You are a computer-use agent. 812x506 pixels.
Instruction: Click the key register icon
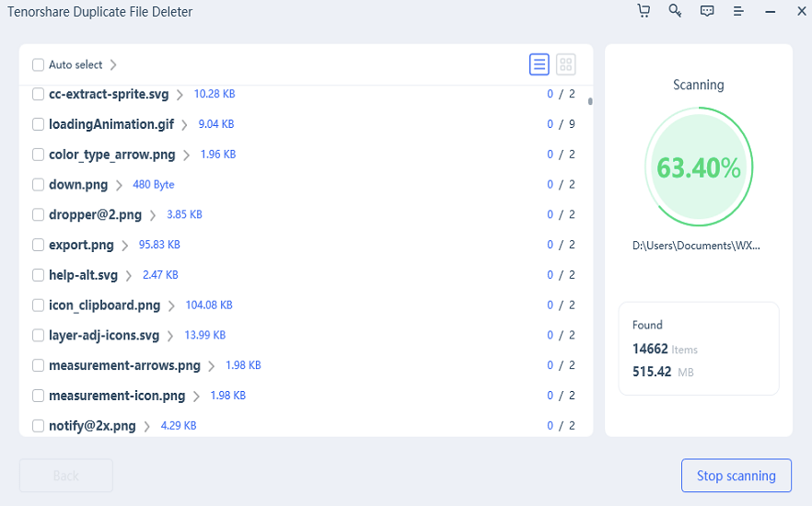675,11
